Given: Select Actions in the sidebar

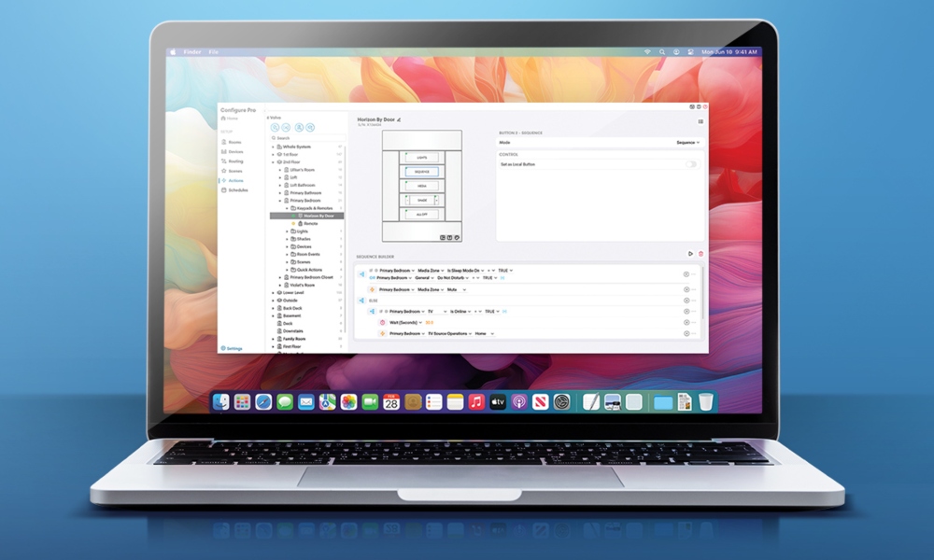Looking at the screenshot, I should pyautogui.click(x=233, y=180).
